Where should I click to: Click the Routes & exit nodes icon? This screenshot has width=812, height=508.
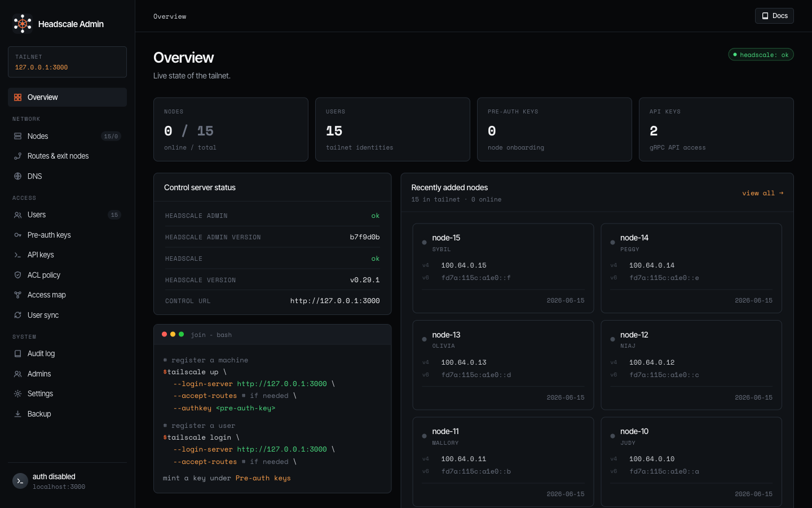pos(17,156)
